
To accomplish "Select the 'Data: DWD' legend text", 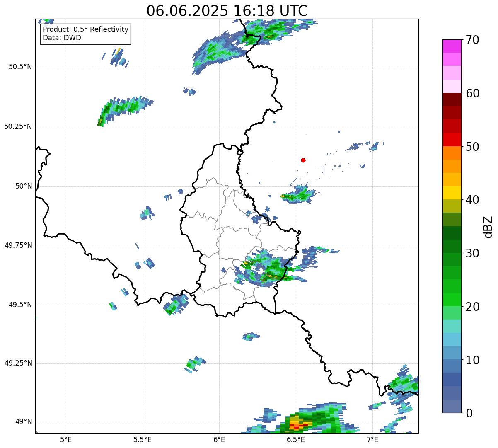I will click(62, 38).
